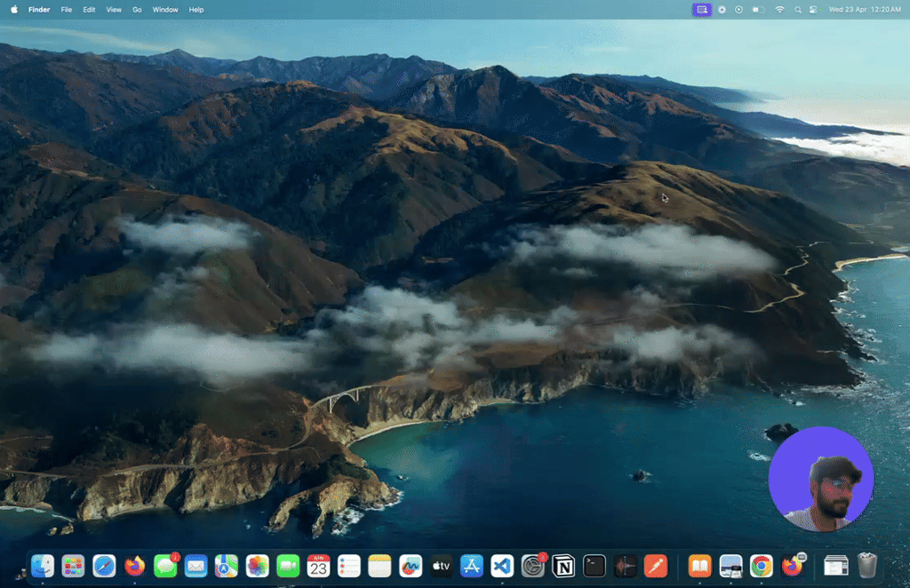
Task: Open Finder from the dock
Action: (x=43, y=566)
